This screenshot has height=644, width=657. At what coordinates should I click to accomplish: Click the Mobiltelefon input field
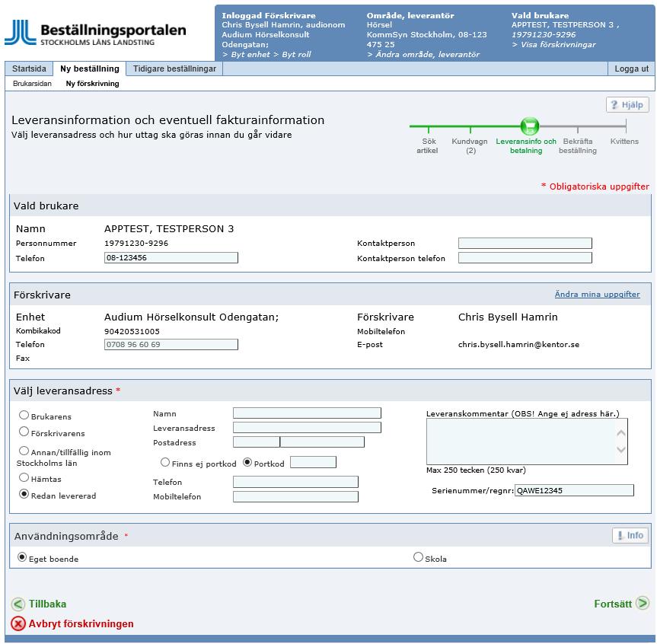295,496
